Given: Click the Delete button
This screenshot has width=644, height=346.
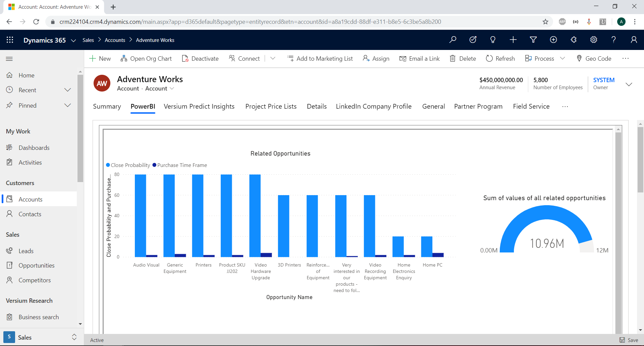Looking at the screenshot, I should click(463, 58).
